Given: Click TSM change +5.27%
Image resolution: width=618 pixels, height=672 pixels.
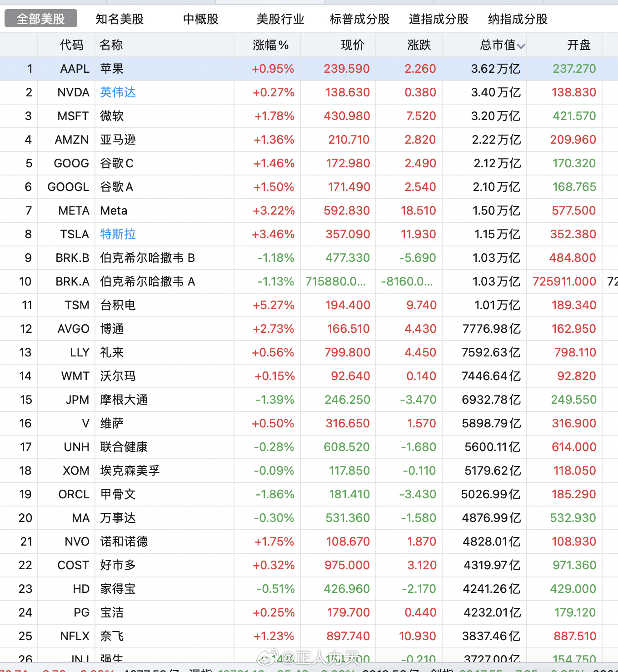Looking at the screenshot, I should point(274,305).
